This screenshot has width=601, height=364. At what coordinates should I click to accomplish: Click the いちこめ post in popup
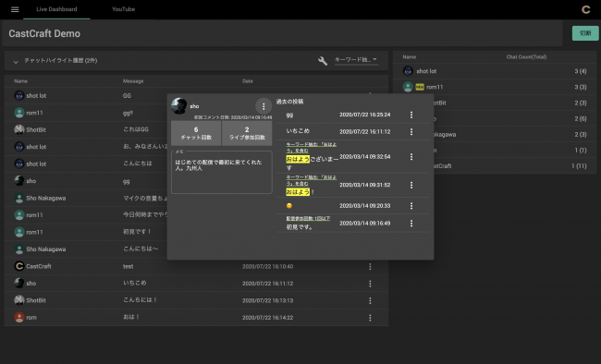[298, 131]
